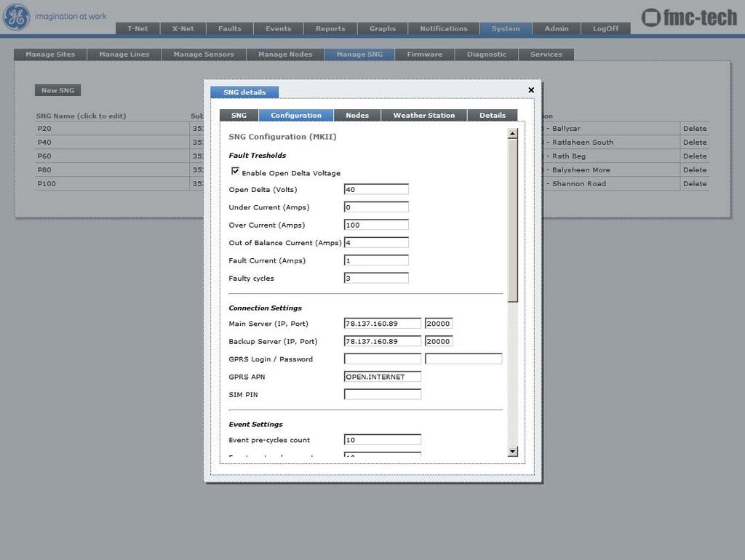Switch to Manage SNG tab

359,54
